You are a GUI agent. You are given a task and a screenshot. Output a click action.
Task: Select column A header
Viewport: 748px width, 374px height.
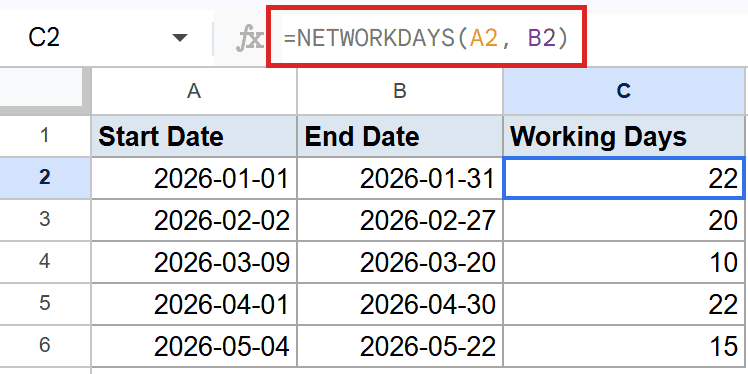tap(194, 91)
